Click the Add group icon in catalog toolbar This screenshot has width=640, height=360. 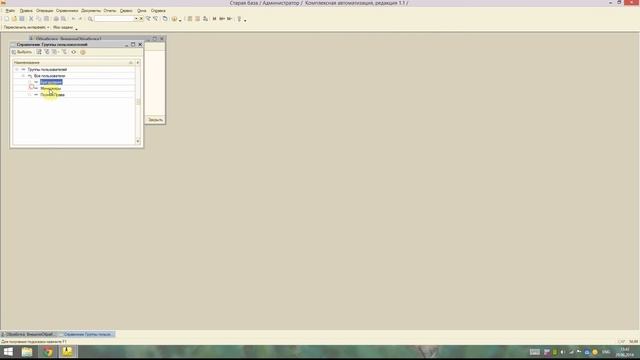click(x=47, y=52)
